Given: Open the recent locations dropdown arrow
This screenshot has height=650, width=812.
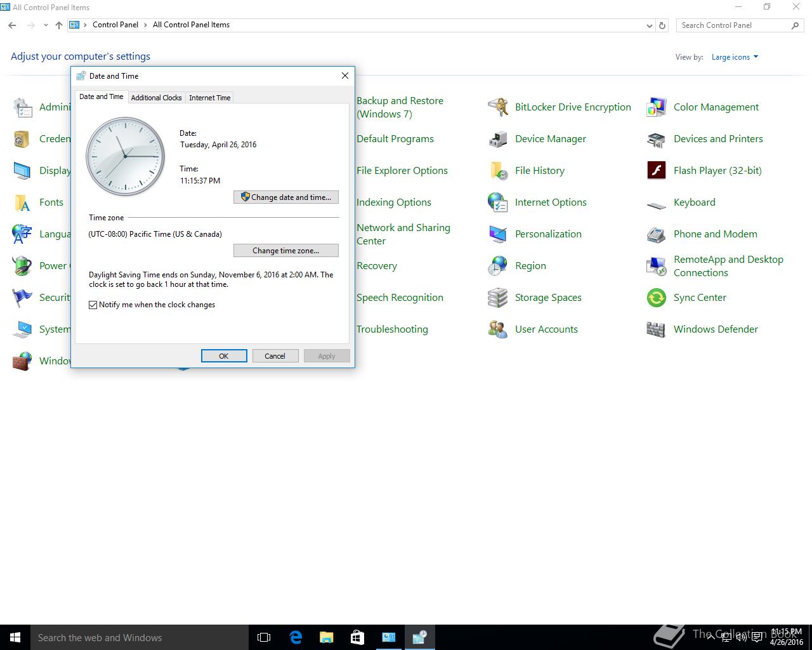Looking at the screenshot, I should tap(46, 25).
